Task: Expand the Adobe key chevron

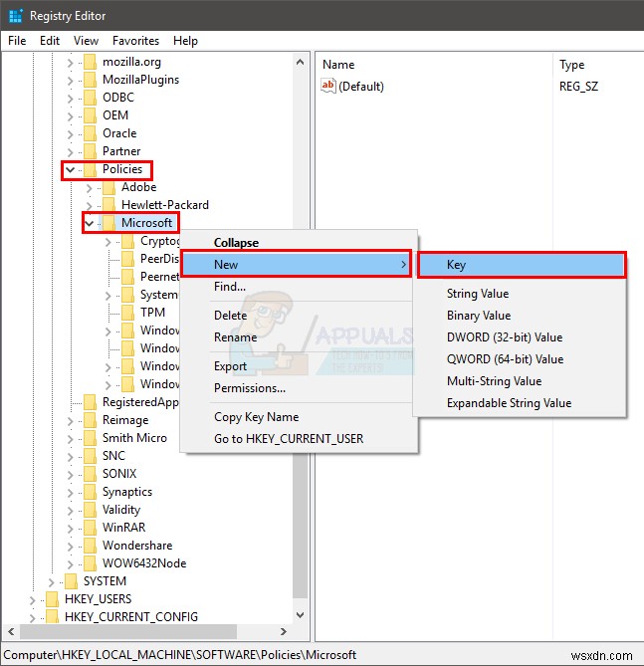Action: click(89, 188)
